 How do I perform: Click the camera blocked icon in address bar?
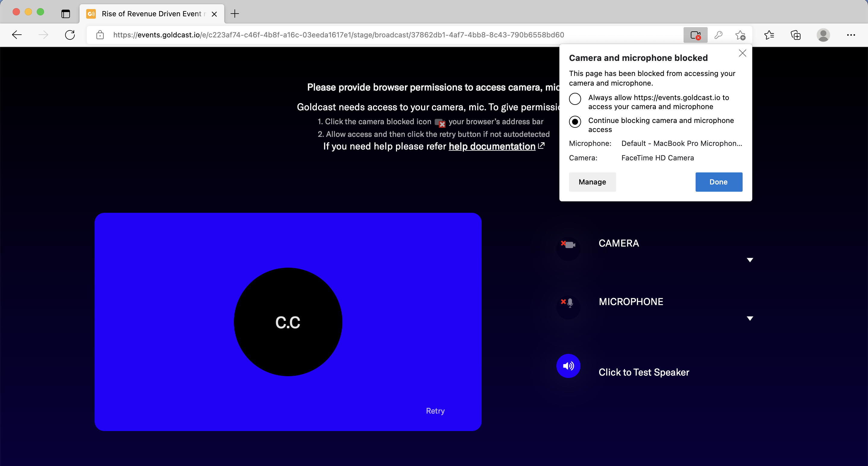pos(695,35)
